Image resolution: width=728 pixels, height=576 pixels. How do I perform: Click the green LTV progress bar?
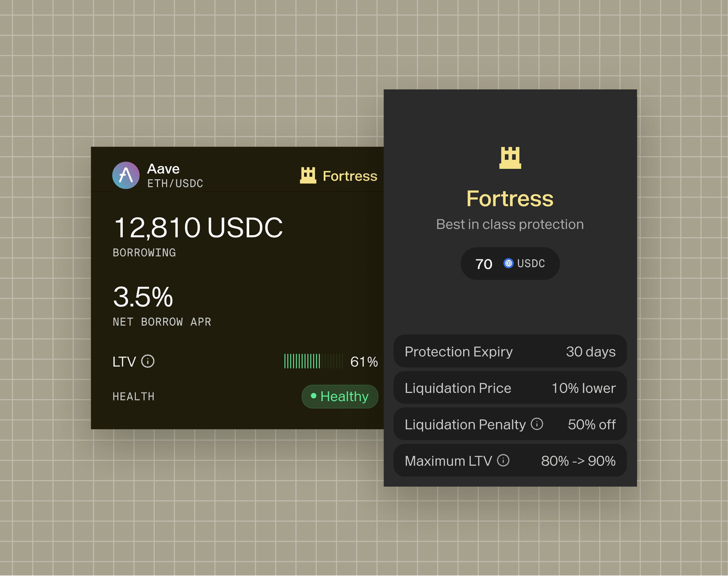point(313,361)
